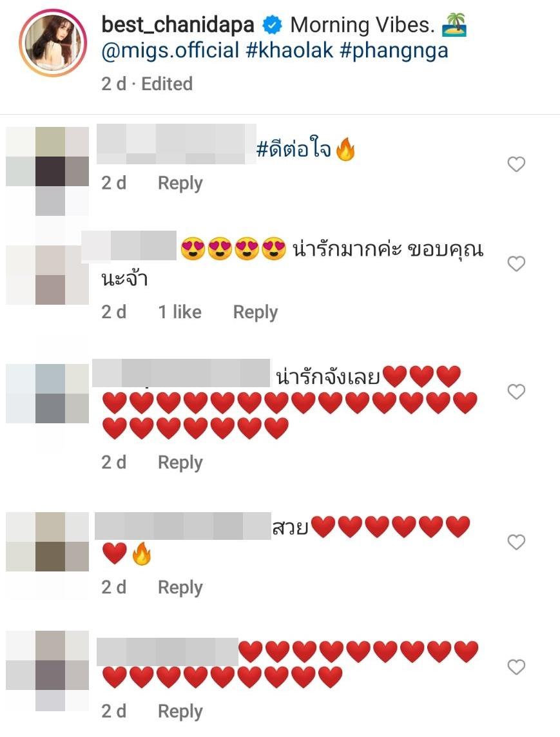The width and height of the screenshot is (560, 737).
Task: Reply to the น่ารักมากค่ะ ขอบคุณ comment
Action: [x=255, y=312]
